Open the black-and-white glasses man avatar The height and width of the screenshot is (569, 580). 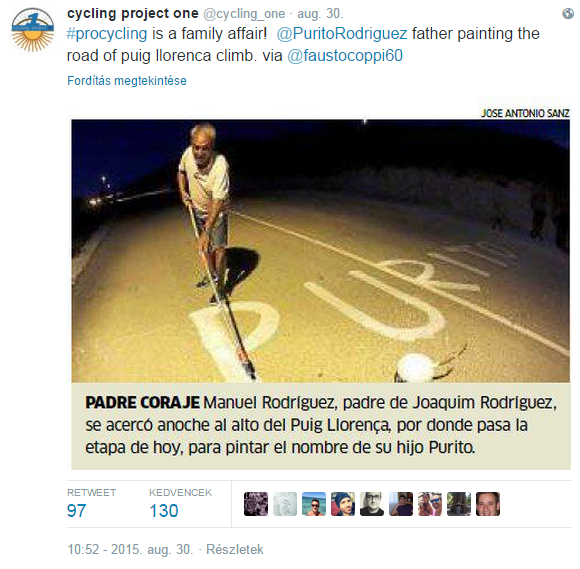372,504
